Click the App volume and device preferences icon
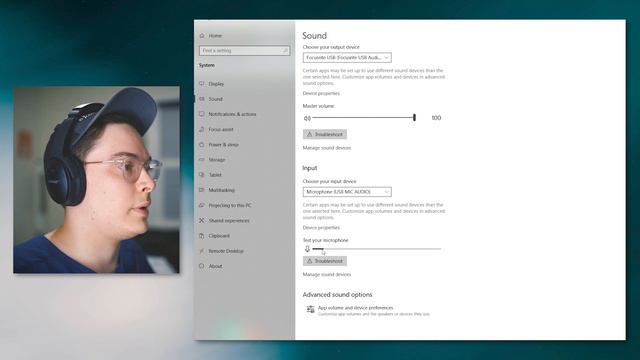The width and height of the screenshot is (640, 360). [x=311, y=309]
